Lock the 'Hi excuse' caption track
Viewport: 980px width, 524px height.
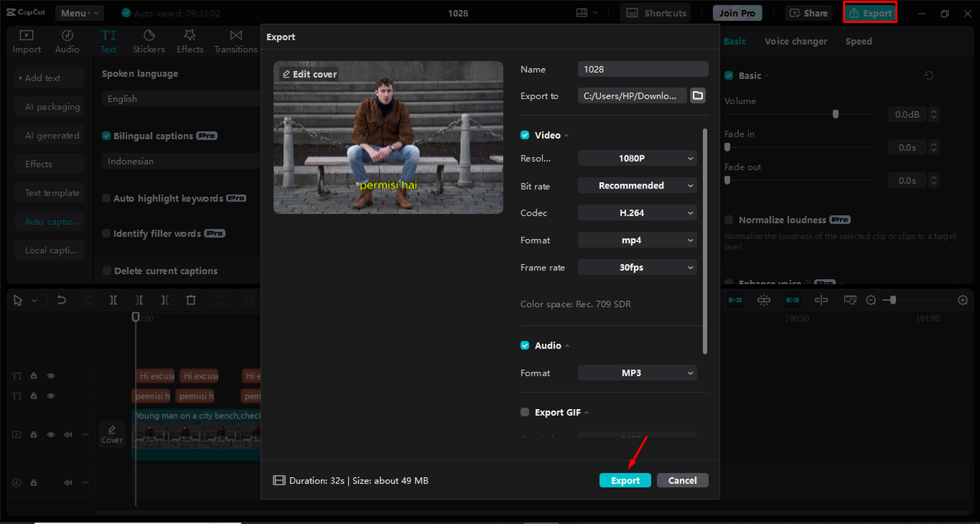tap(34, 376)
